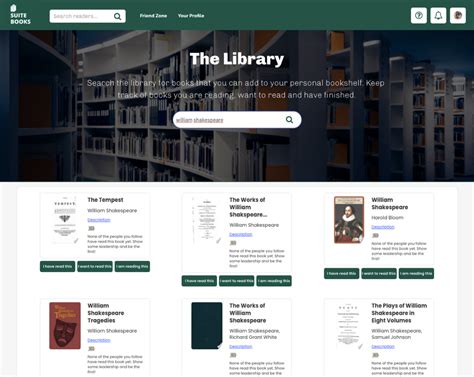Click "I have read this" under Harold Bloom's book
The height and width of the screenshot is (377, 474).
click(x=341, y=273)
